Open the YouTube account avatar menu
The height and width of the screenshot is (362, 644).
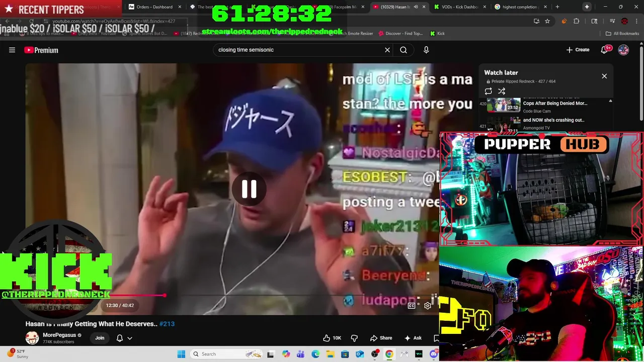623,50
